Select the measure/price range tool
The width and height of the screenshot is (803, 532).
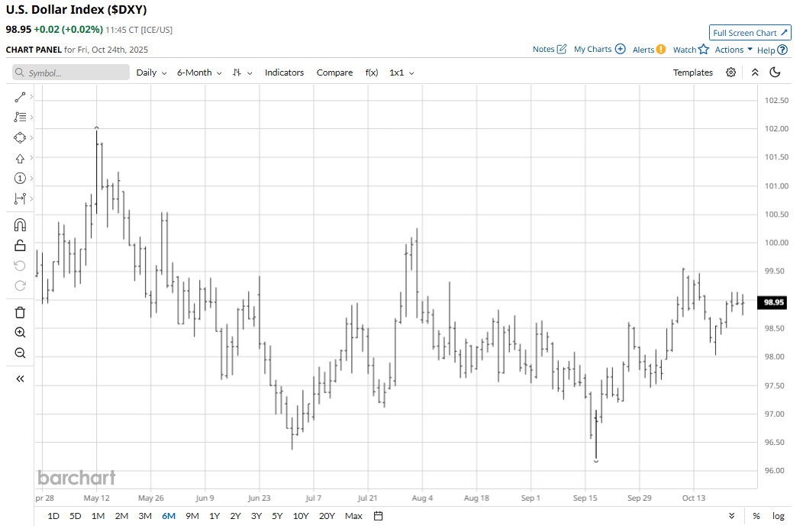coord(20,198)
